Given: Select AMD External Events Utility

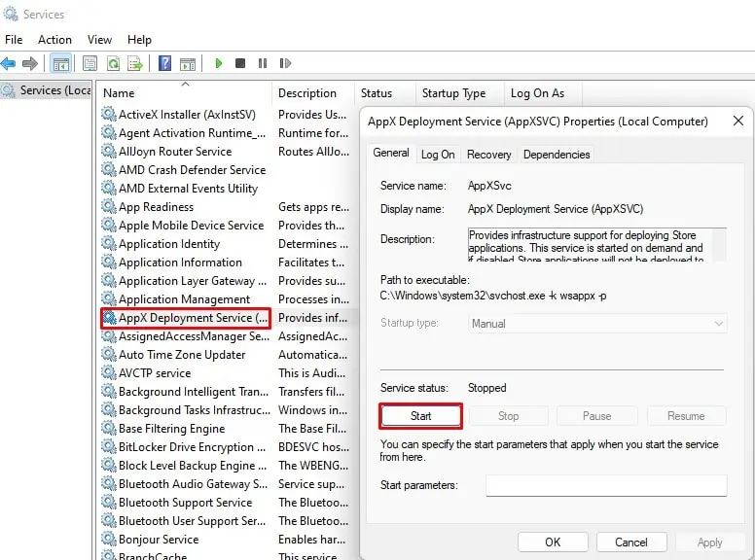Looking at the screenshot, I should (188, 189).
